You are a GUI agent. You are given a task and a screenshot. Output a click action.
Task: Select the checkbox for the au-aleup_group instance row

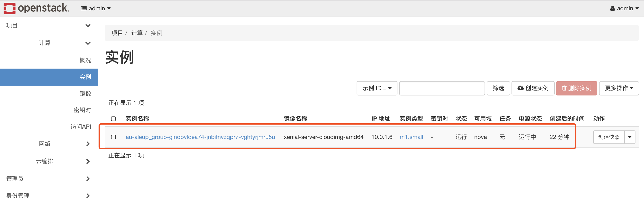[x=113, y=137]
